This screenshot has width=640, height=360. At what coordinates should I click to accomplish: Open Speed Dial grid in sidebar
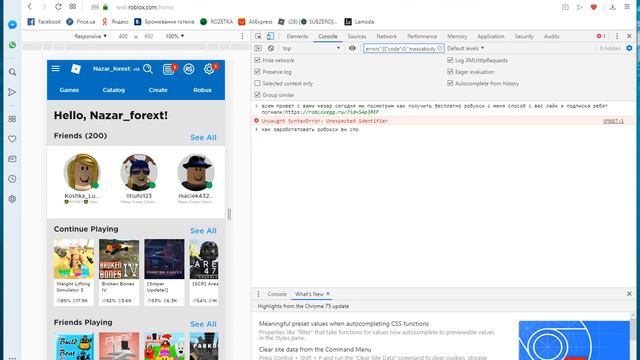12,119
